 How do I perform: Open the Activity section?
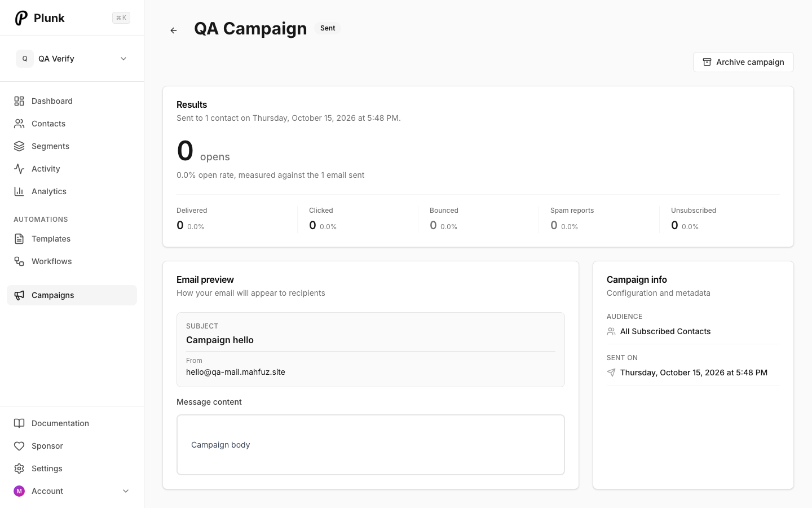click(x=72, y=169)
